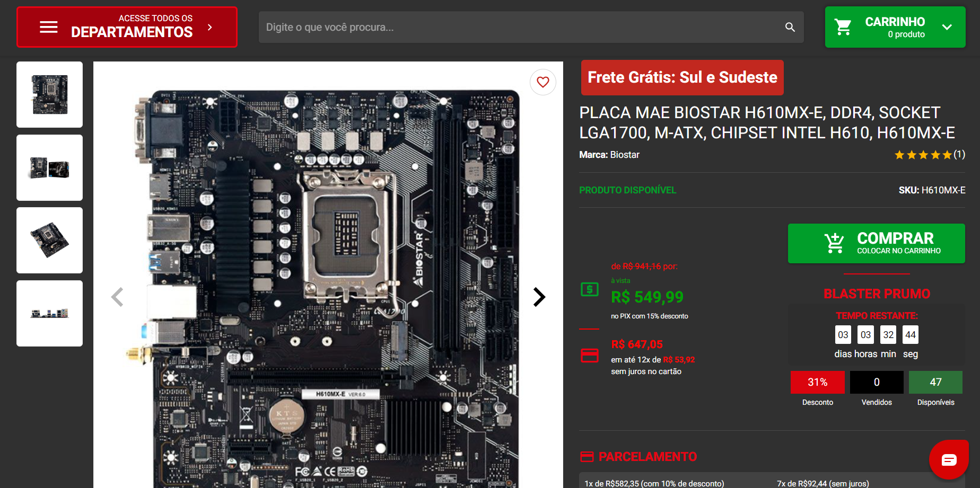Click the shopping cart icon
This screenshot has height=488, width=980.
coord(843,27)
